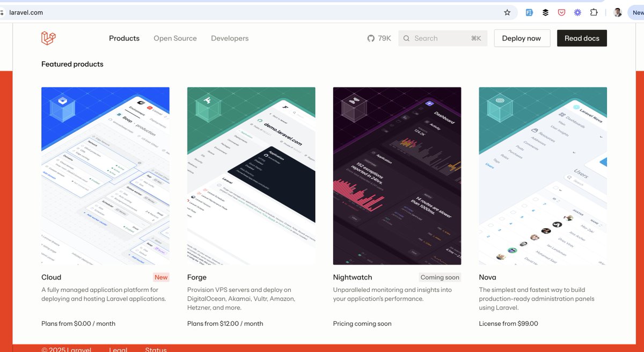Click the Cloud product title

coord(52,277)
